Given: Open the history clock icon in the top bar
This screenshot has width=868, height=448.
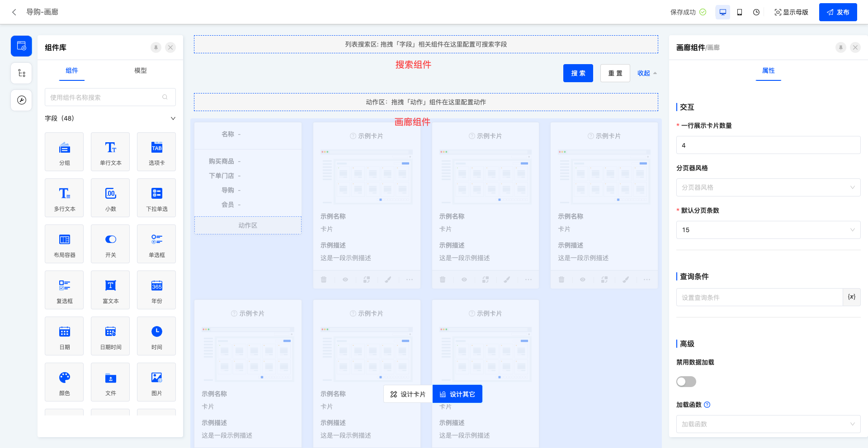Looking at the screenshot, I should point(756,12).
